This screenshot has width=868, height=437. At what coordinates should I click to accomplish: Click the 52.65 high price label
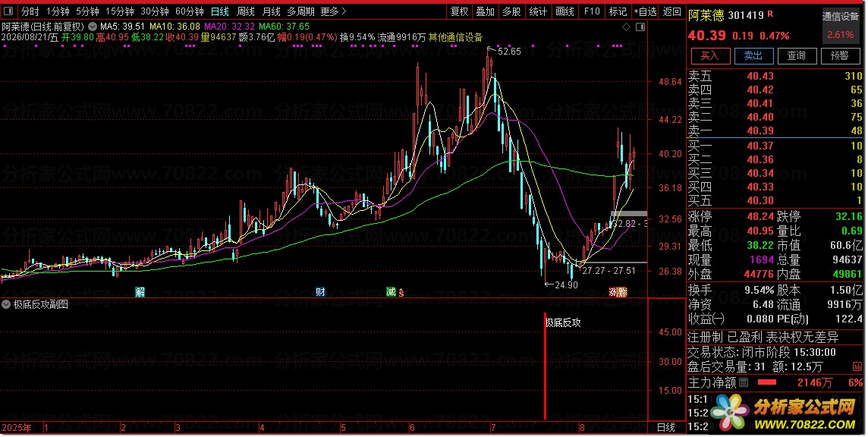(509, 52)
